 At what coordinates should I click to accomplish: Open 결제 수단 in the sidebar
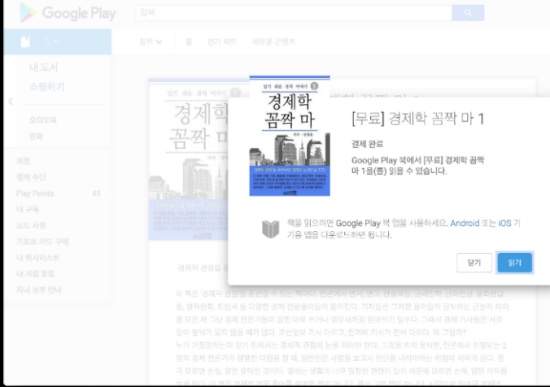click(31, 177)
